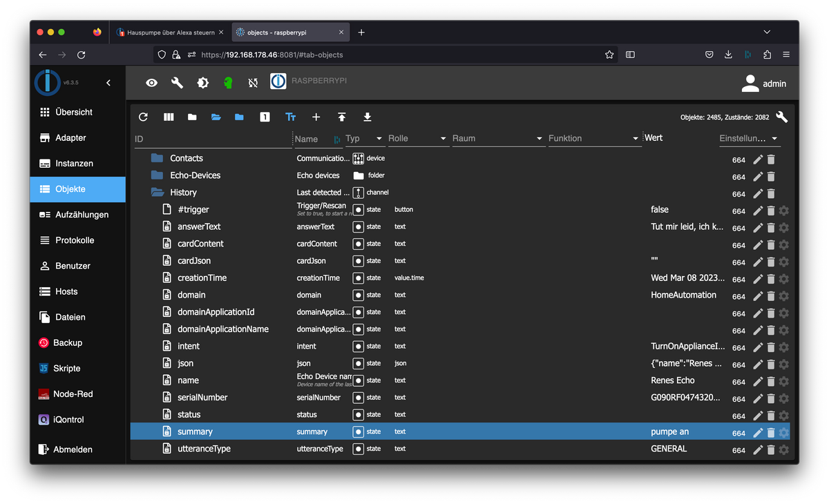
Task: Delete the answerText object via trash icon
Action: (771, 227)
